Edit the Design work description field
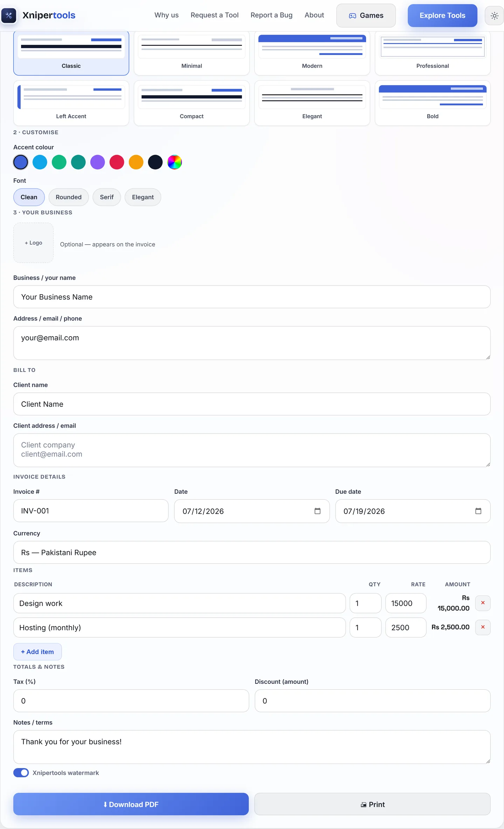This screenshot has width=504, height=829. click(x=179, y=603)
